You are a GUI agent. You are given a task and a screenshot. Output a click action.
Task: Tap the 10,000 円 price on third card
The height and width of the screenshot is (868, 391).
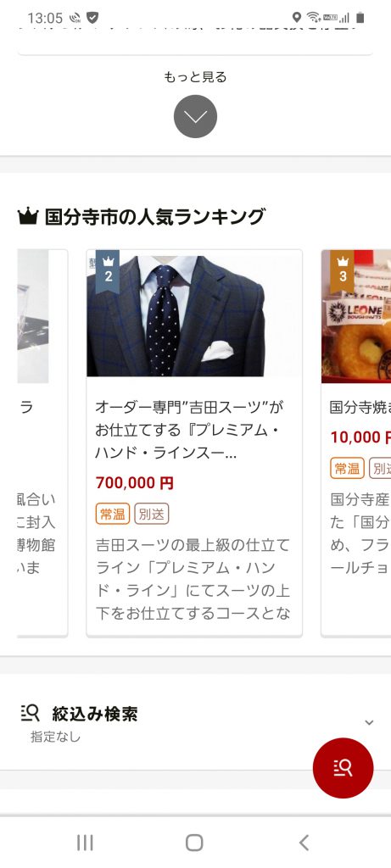(360, 437)
